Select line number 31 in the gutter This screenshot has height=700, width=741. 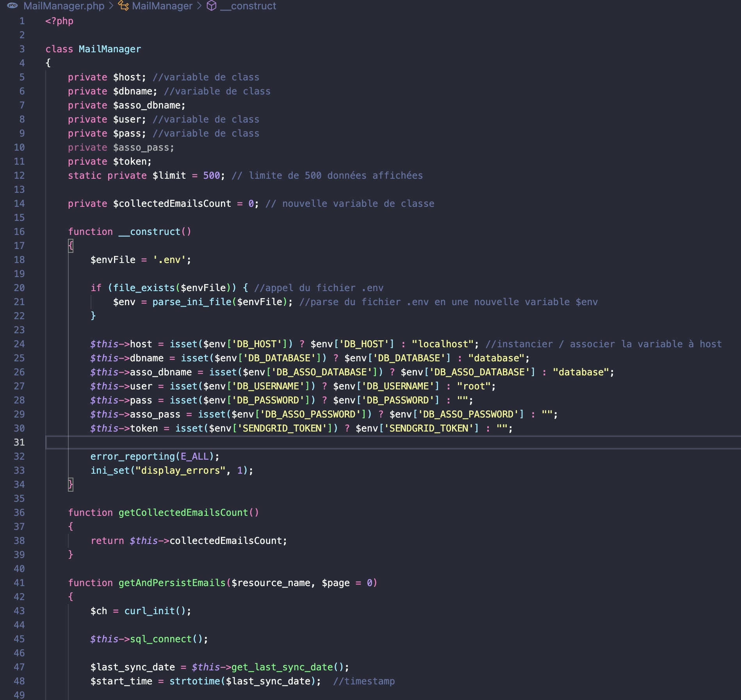coord(19,442)
